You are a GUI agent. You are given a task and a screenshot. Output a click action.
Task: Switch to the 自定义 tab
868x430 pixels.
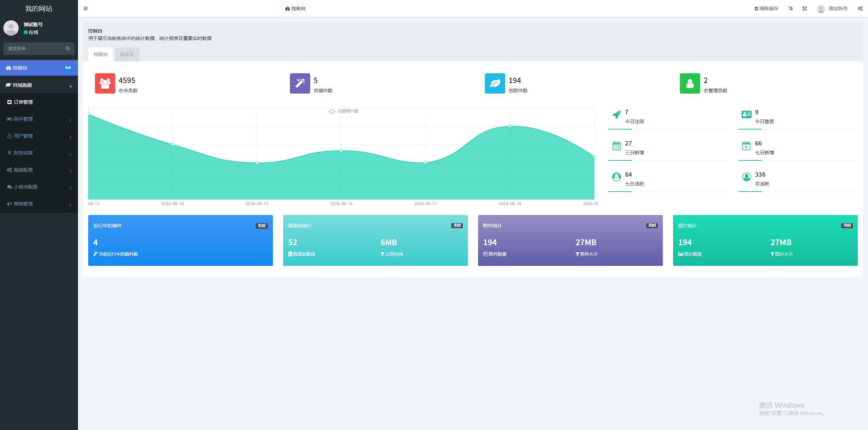pyautogui.click(x=127, y=54)
